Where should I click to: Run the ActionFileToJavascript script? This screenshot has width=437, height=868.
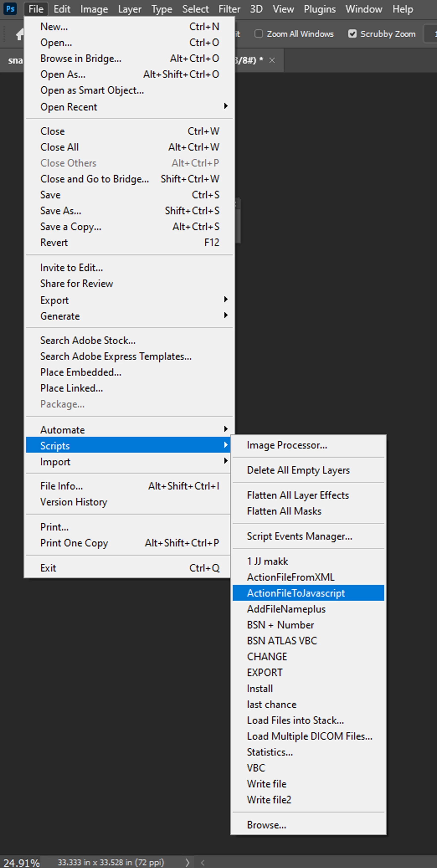click(308, 593)
